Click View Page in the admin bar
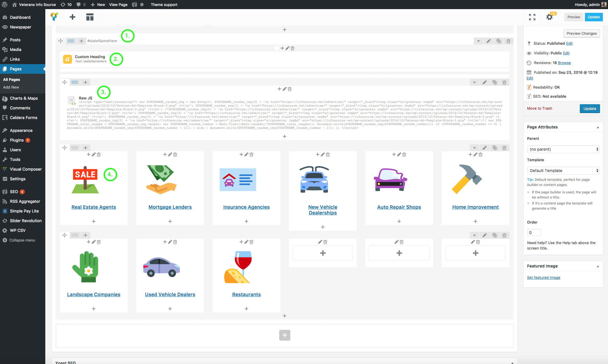The height and width of the screenshot is (364, 608). pos(118,5)
